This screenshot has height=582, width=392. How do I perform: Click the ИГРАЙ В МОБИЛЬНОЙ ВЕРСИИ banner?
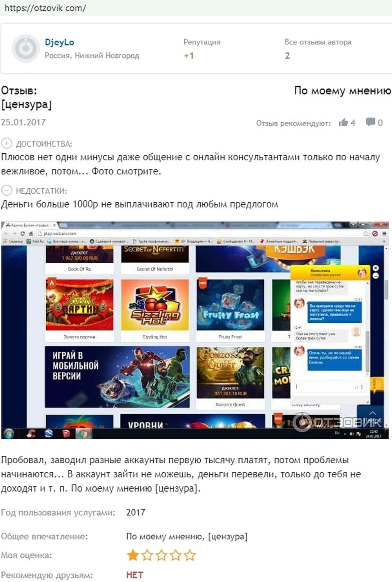pyautogui.click(x=117, y=377)
